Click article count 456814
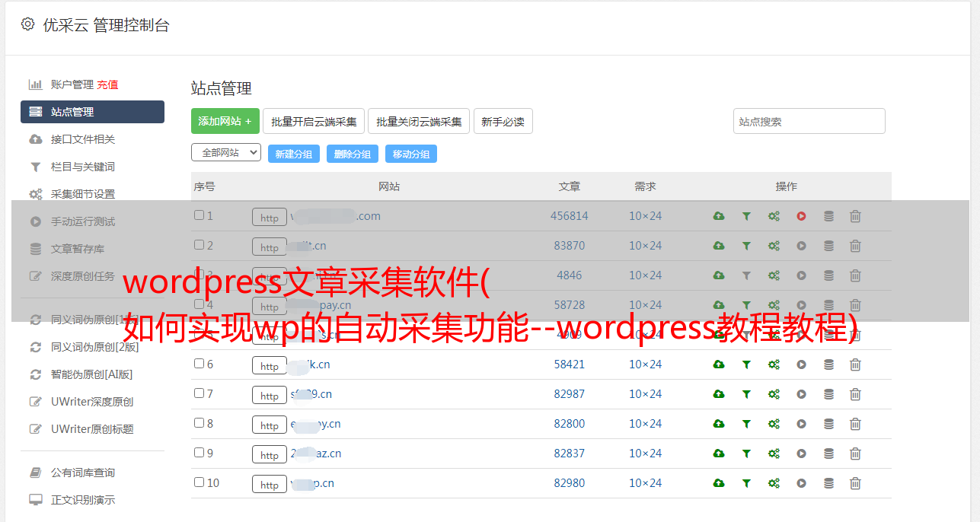Image resolution: width=980 pixels, height=522 pixels. pos(570,216)
